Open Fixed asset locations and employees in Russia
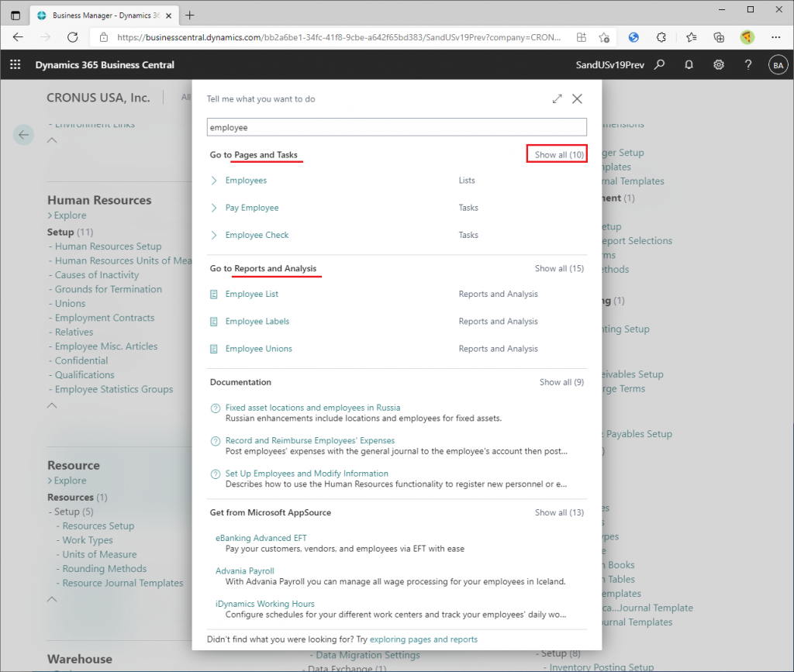 pyautogui.click(x=313, y=408)
